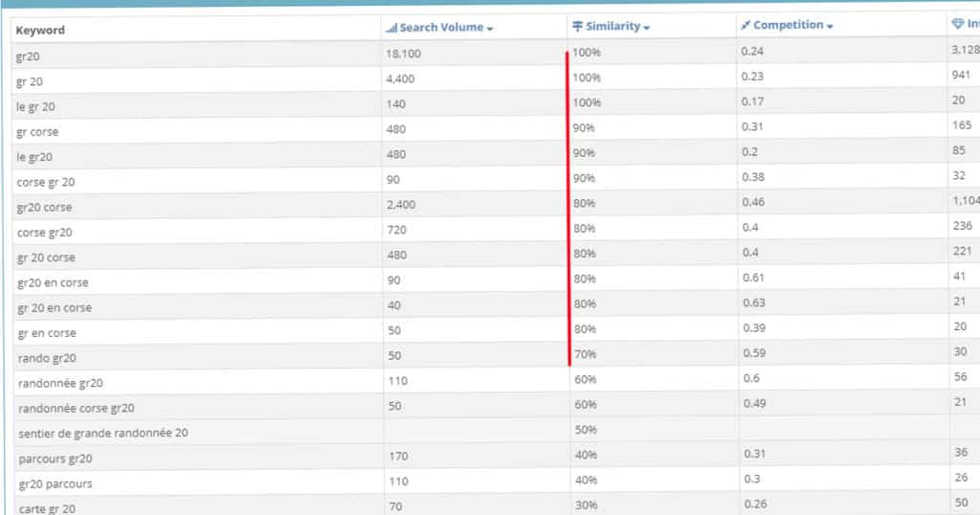
Task: Click competition value 0.24
Action: [x=752, y=52]
